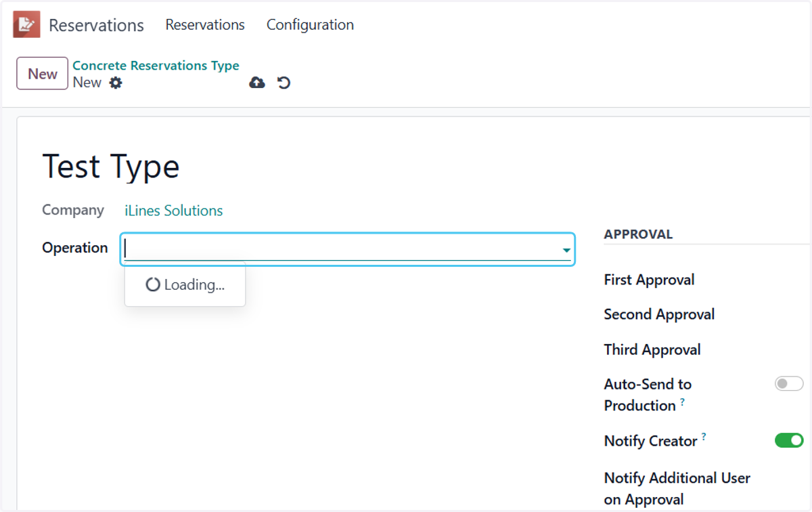Click the First Approval label
The image size is (812, 512).
(x=650, y=280)
